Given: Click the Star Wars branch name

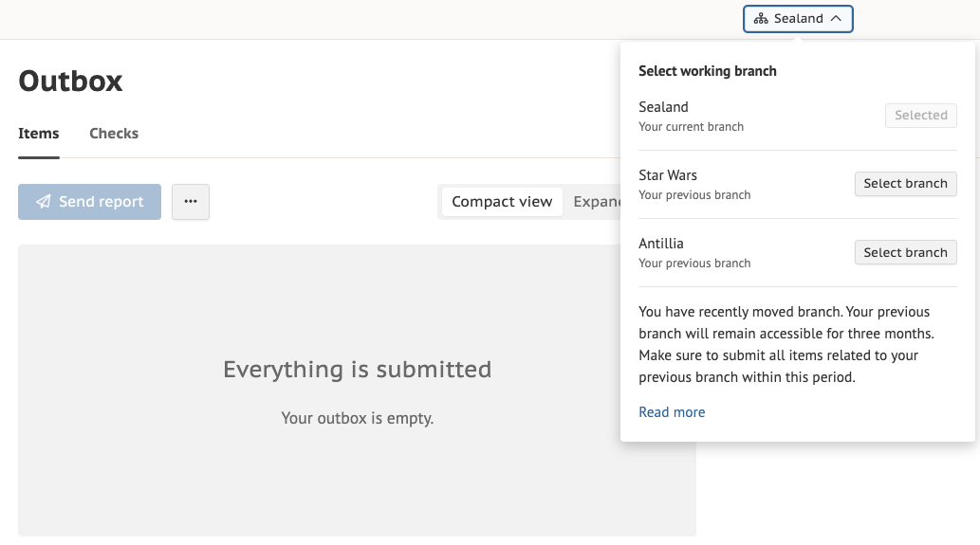Looking at the screenshot, I should click(668, 175).
